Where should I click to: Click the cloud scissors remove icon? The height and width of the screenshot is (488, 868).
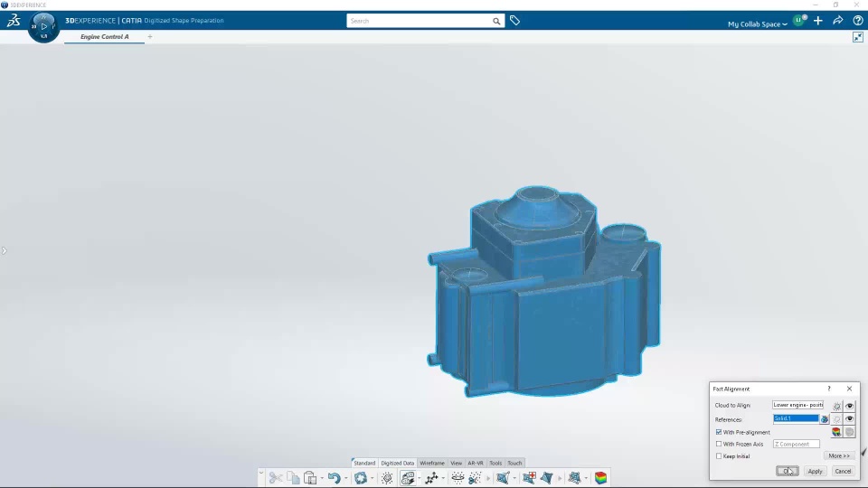[x=475, y=477]
